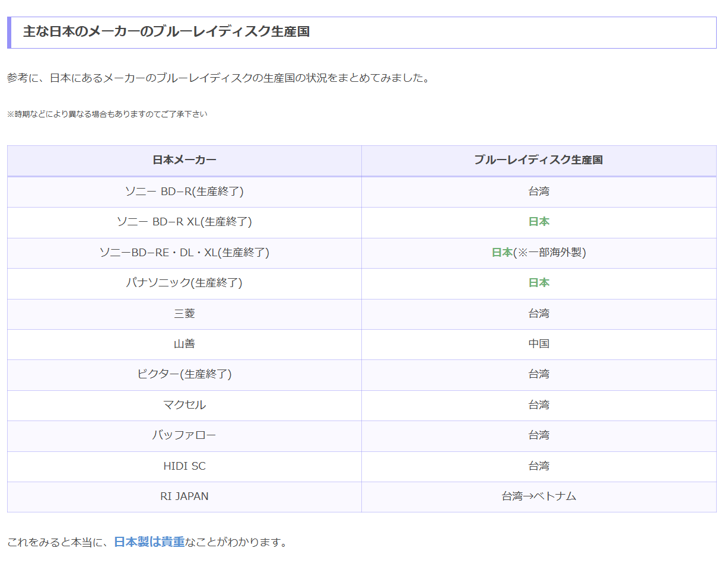Click green 日本 in the パナソニック row
728x567 pixels.
click(x=539, y=283)
